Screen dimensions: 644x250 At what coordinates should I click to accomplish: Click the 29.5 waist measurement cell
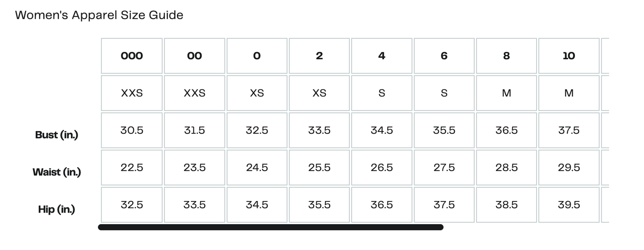[x=569, y=168]
